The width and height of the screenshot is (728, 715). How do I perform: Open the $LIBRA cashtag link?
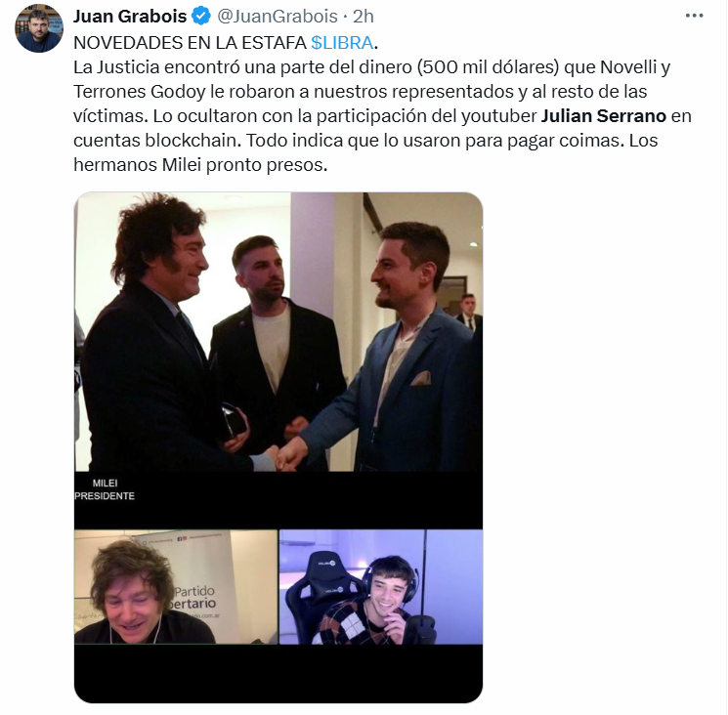(x=342, y=43)
